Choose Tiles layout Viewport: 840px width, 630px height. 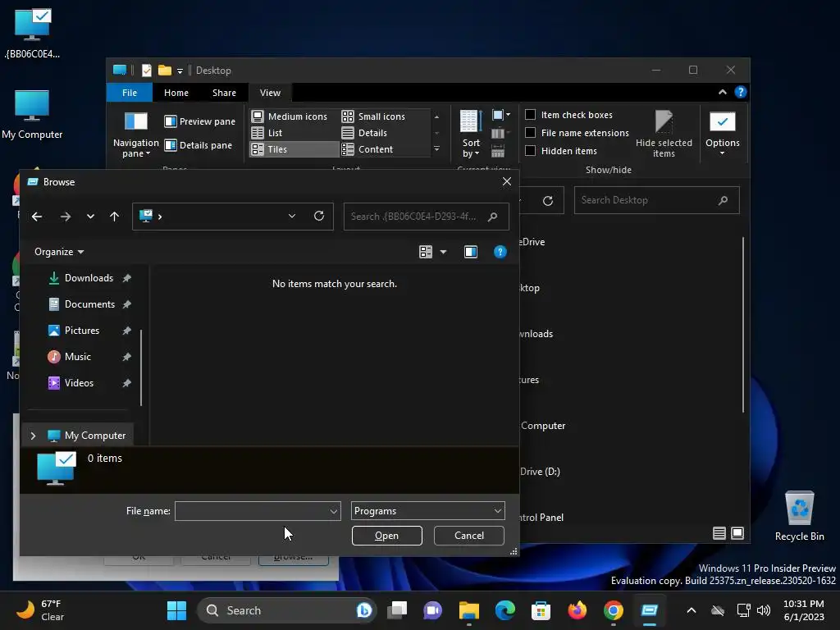click(x=294, y=149)
